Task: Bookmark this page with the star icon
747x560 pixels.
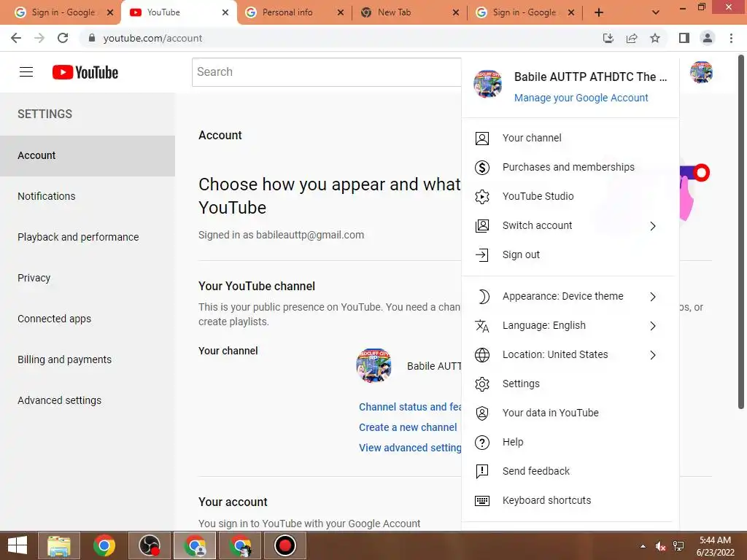Action: (x=655, y=38)
